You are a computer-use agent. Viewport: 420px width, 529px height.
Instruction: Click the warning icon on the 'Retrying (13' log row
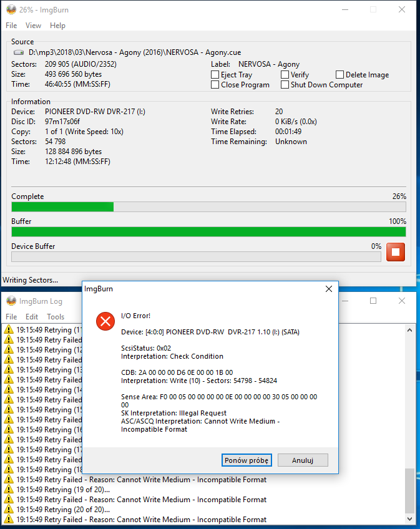pos(9,369)
